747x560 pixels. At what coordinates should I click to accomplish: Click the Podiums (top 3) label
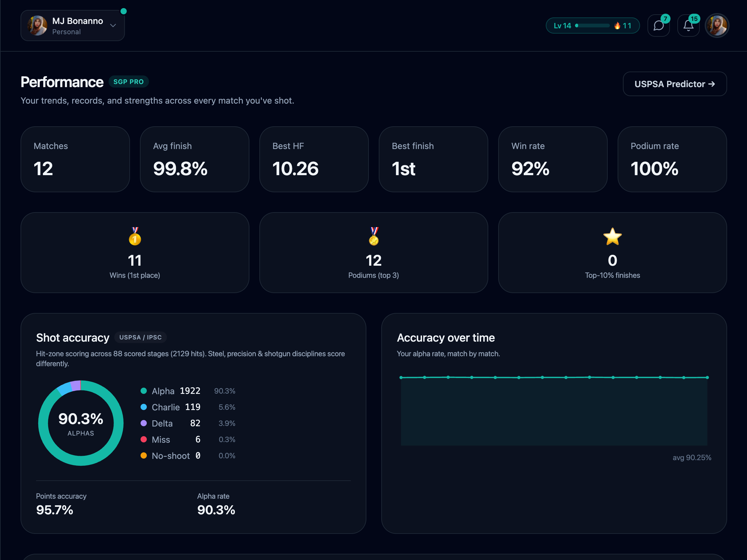pyautogui.click(x=373, y=275)
